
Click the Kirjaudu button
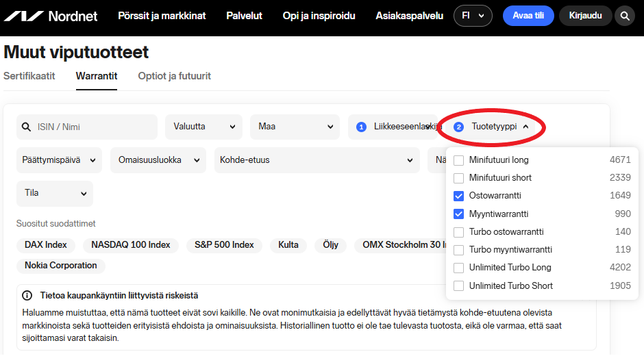[585, 16]
